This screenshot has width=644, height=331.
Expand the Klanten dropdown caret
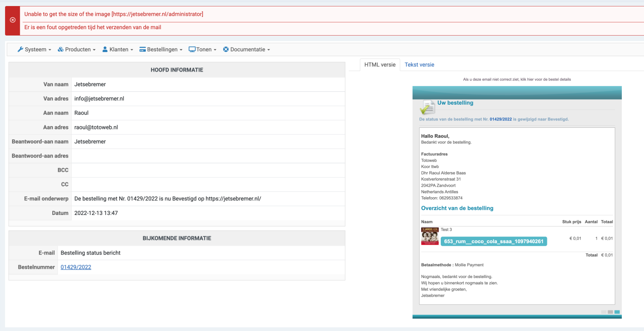click(132, 50)
